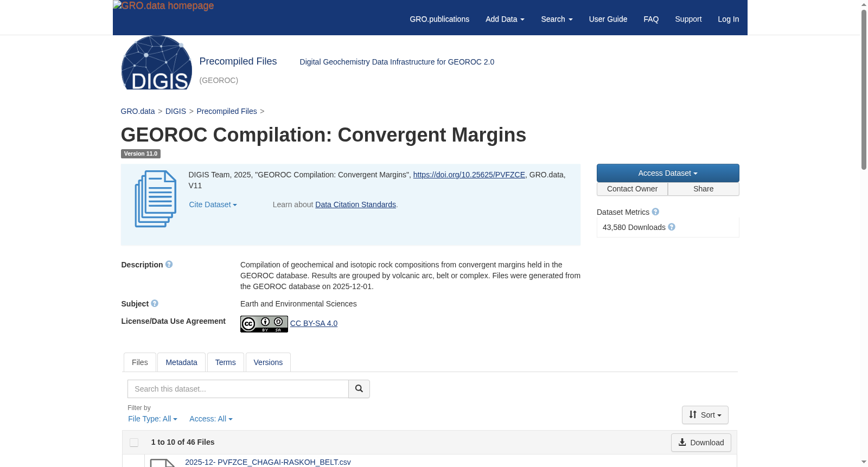Switch to the Files tab

140,362
